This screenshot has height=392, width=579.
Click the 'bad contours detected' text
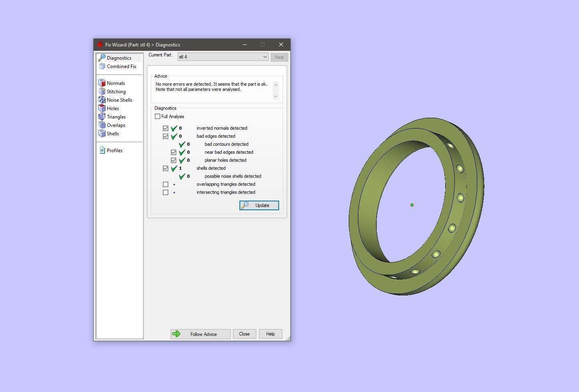point(226,144)
